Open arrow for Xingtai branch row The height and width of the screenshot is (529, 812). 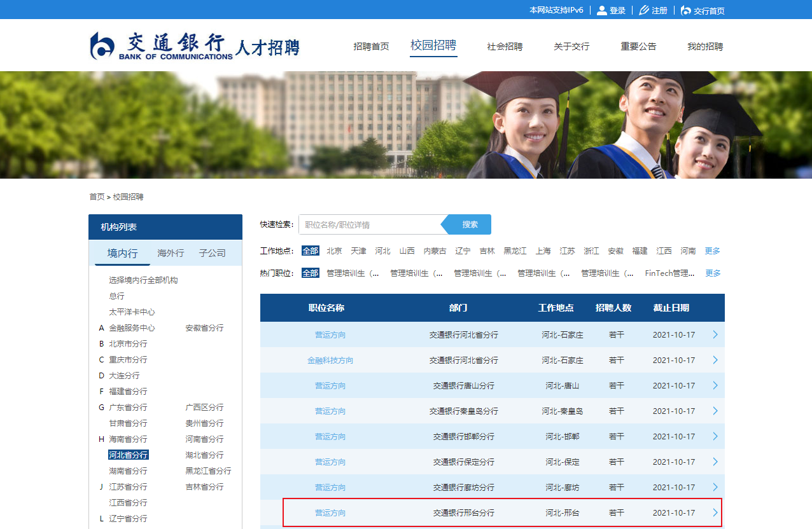pos(715,512)
